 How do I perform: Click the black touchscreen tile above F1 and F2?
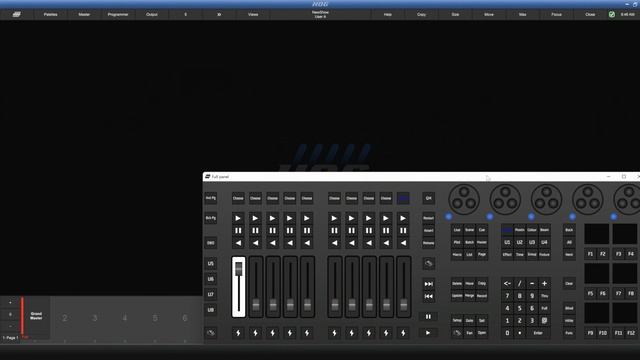(597, 234)
